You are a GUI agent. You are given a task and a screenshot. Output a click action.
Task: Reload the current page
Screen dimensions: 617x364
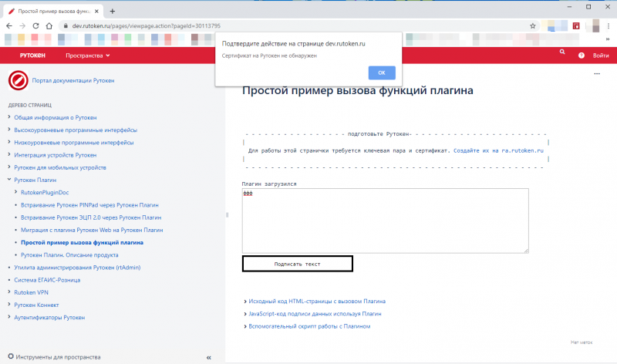35,26
